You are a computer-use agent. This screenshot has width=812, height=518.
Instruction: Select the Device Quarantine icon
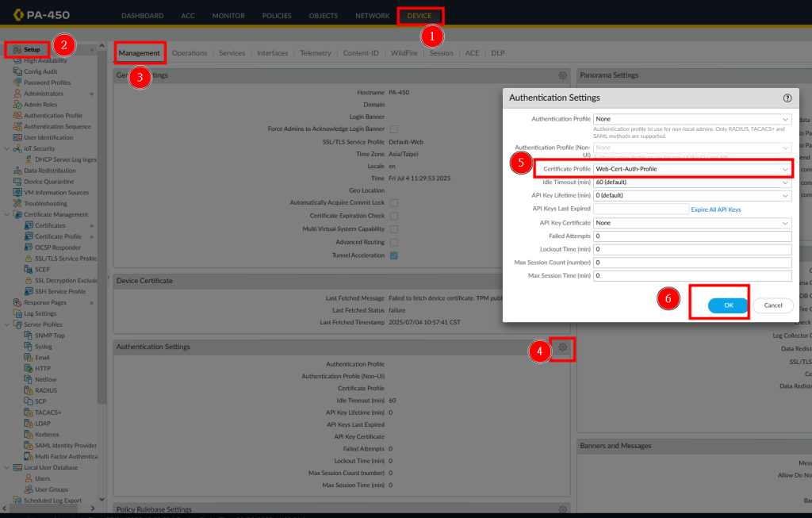pos(17,182)
